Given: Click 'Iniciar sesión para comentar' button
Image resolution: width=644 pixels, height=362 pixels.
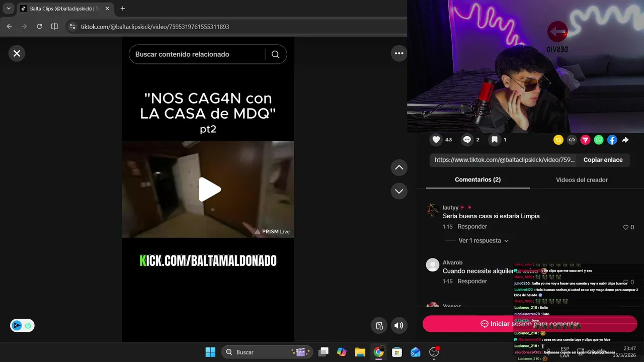Looking at the screenshot, I should pos(530,324).
